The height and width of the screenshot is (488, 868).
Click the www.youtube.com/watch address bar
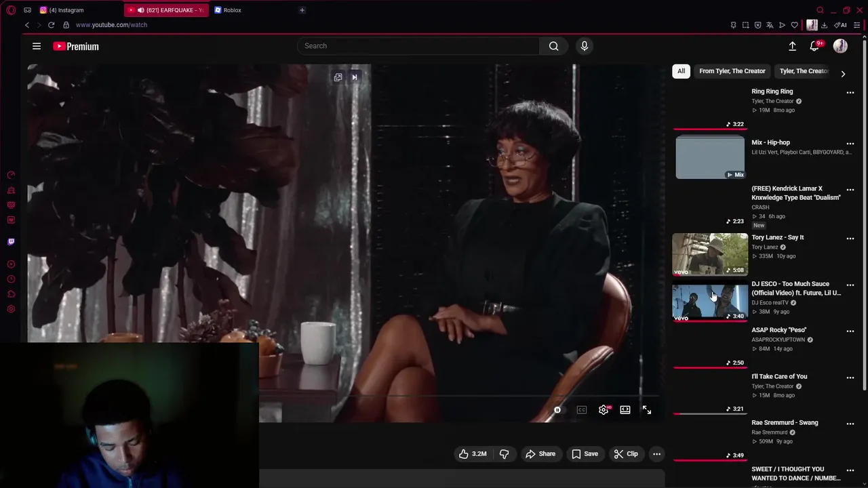(111, 25)
